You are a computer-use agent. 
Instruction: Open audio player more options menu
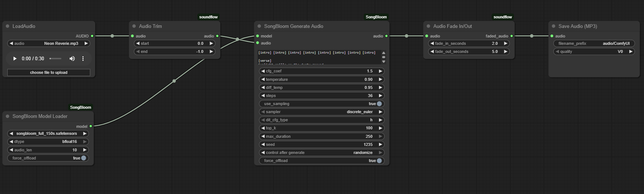(x=83, y=59)
